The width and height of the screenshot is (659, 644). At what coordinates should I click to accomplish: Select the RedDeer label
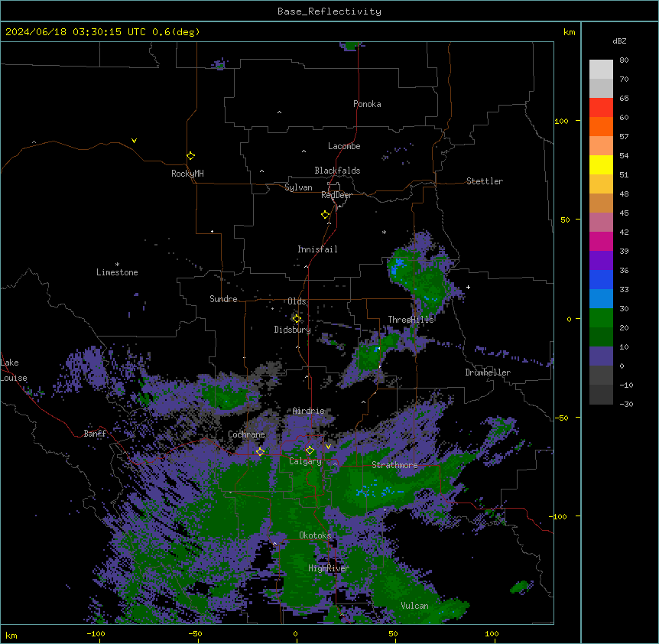(336, 195)
